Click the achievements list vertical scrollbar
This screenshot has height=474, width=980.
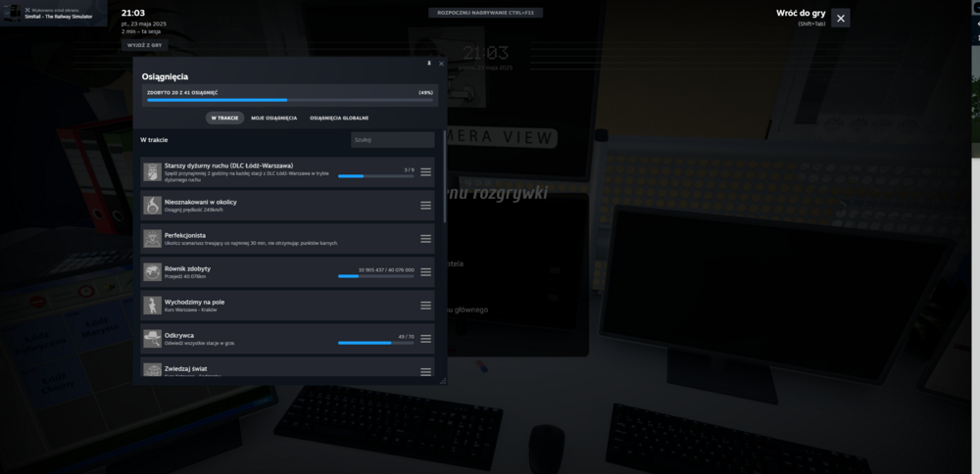click(x=445, y=176)
